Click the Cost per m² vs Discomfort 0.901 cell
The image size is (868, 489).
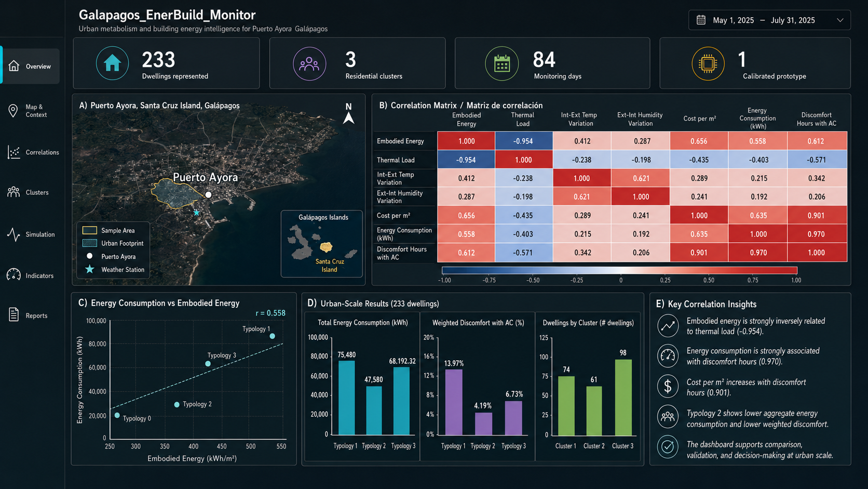coord(817,215)
